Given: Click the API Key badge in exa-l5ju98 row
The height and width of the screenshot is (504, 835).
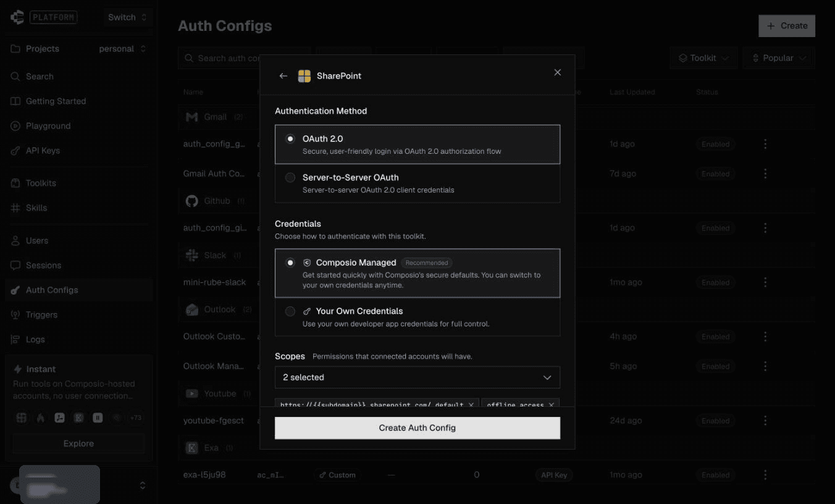Looking at the screenshot, I should click(x=554, y=475).
